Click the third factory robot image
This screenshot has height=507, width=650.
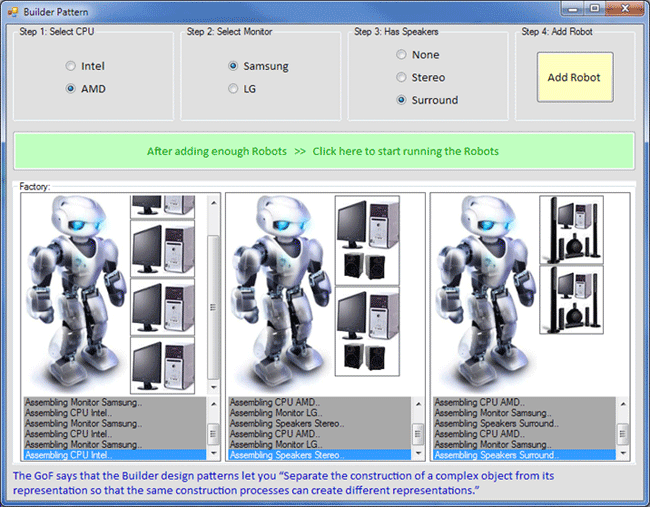484,292
